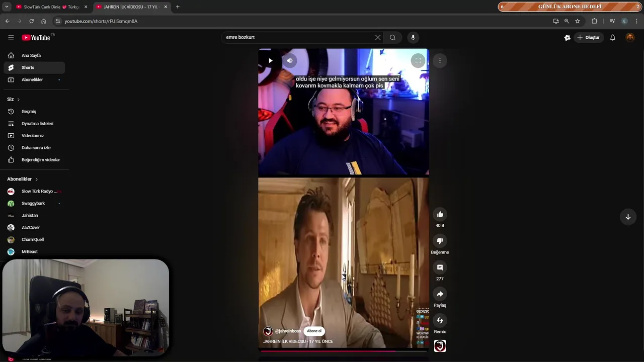Open Beğendiğim videolar list
644x362 pixels.
pos(34,159)
